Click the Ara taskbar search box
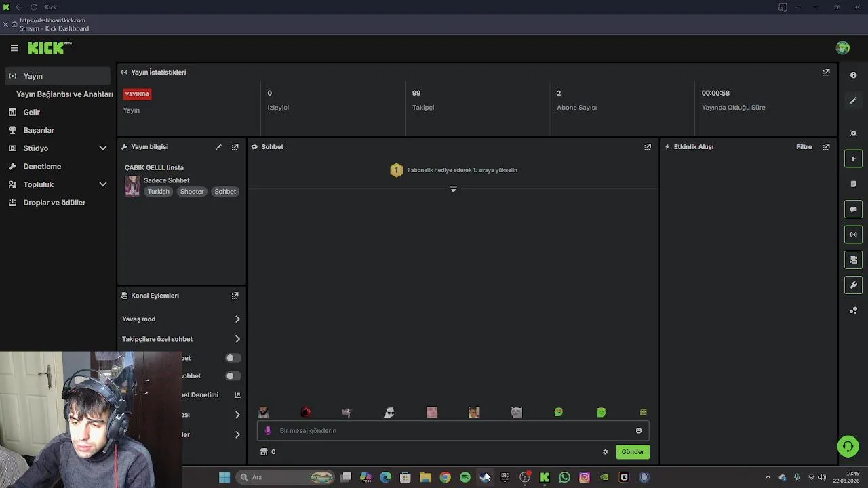868x488 pixels. click(x=286, y=477)
